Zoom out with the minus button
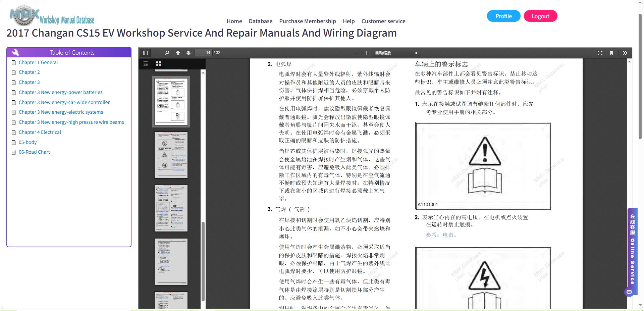 click(x=356, y=53)
